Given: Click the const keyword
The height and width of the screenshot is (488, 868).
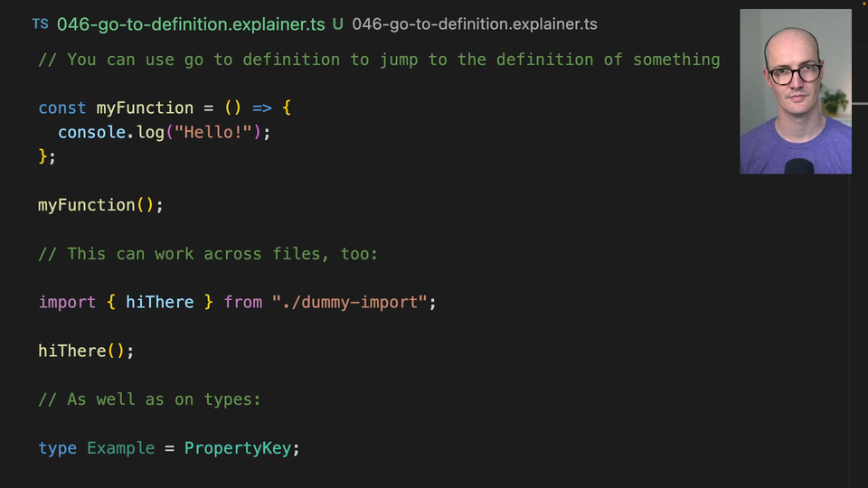Looking at the screenshot, I should point(62,108).
